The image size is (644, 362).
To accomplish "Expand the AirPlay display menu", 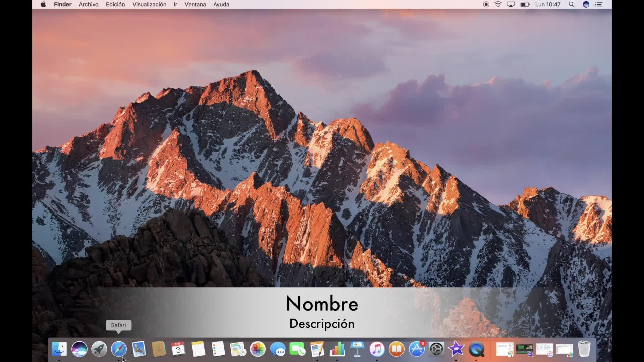I will click(x=511, y=4).
